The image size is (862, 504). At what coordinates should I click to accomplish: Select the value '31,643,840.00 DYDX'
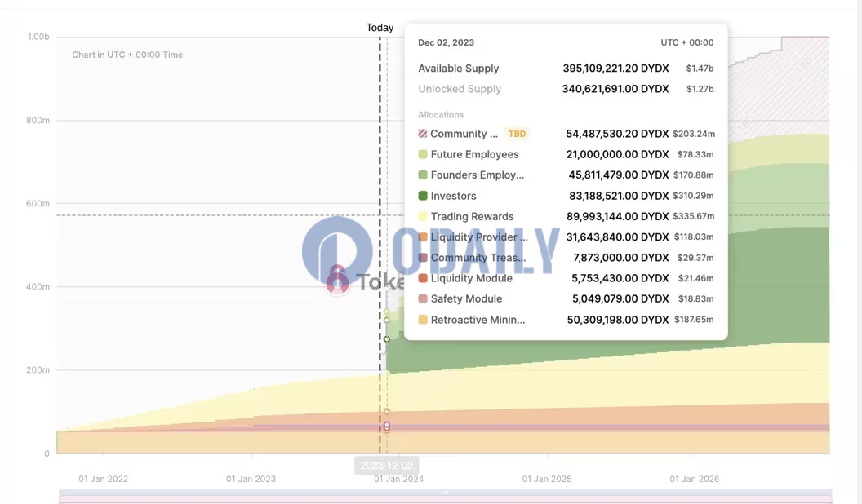click(x=617, y=237)
